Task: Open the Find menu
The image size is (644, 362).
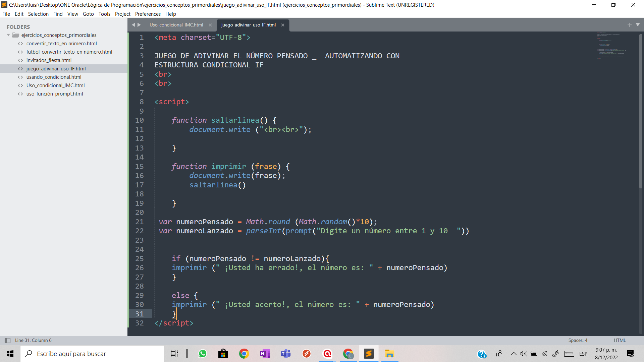Action: (x=58, y=14)
